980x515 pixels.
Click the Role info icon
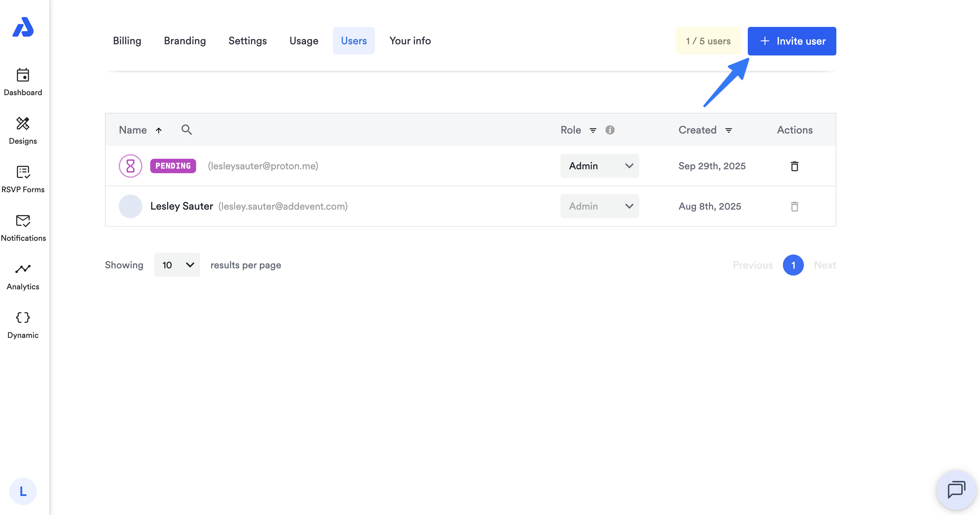(610, 130)
